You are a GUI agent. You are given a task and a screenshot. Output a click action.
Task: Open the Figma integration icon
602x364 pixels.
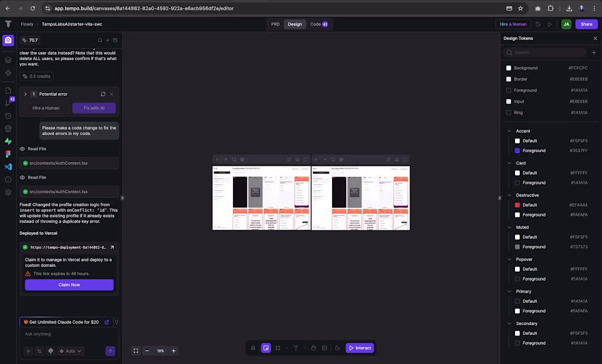[x=8, y=154]
